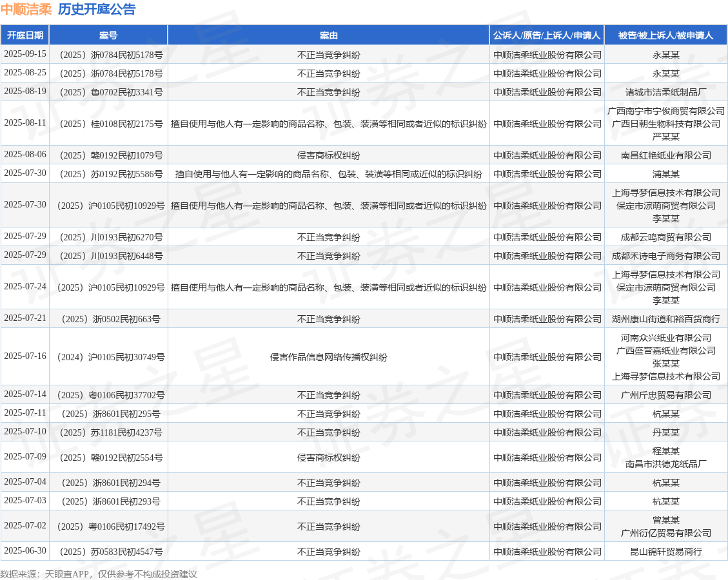The height and width of the screenshot is (580, 728).
Task: Select date cell 2025-07-03
Action: pos(25,501)
